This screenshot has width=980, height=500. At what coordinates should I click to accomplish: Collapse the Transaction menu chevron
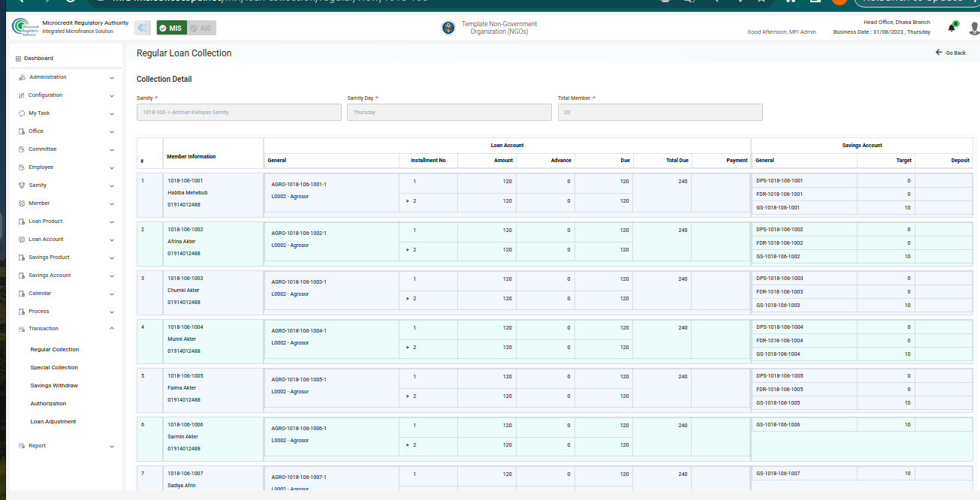[x=112, y=329]
